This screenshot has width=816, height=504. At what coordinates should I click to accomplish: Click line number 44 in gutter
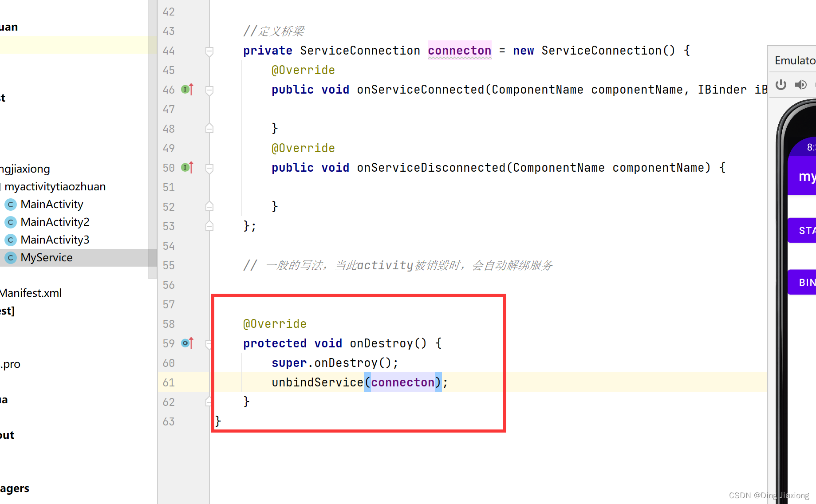coord(169,51)
